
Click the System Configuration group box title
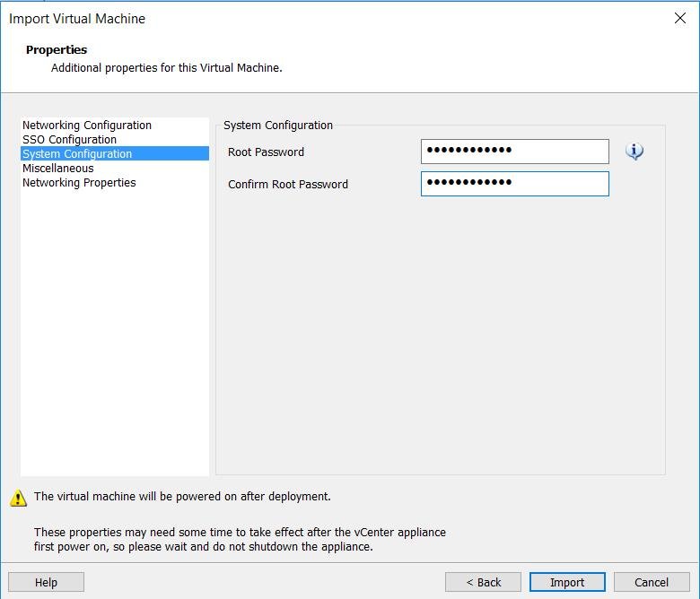(277, 126)
